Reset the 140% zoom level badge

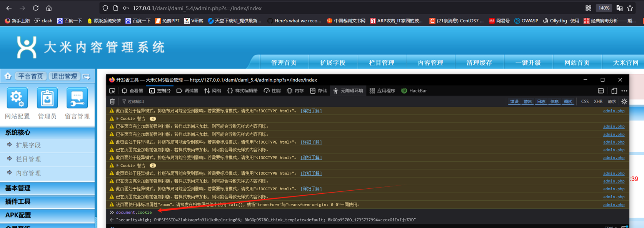click(x=604, y=8)
